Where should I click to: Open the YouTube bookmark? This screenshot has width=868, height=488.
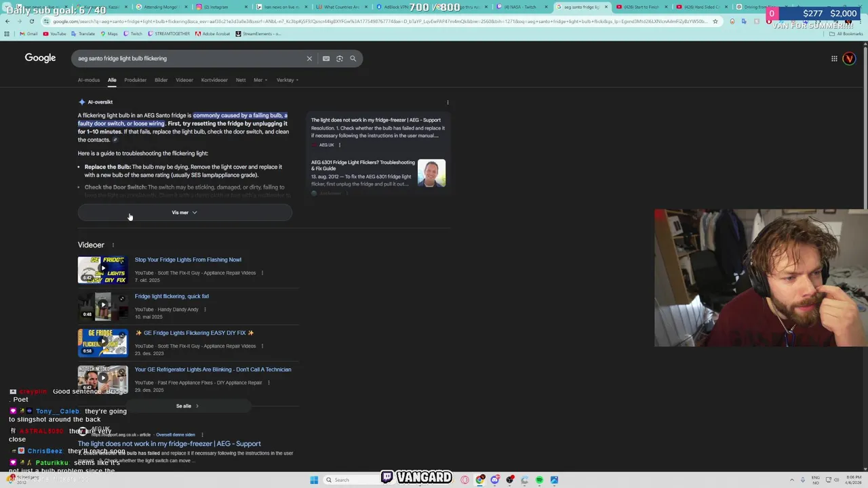54,34
